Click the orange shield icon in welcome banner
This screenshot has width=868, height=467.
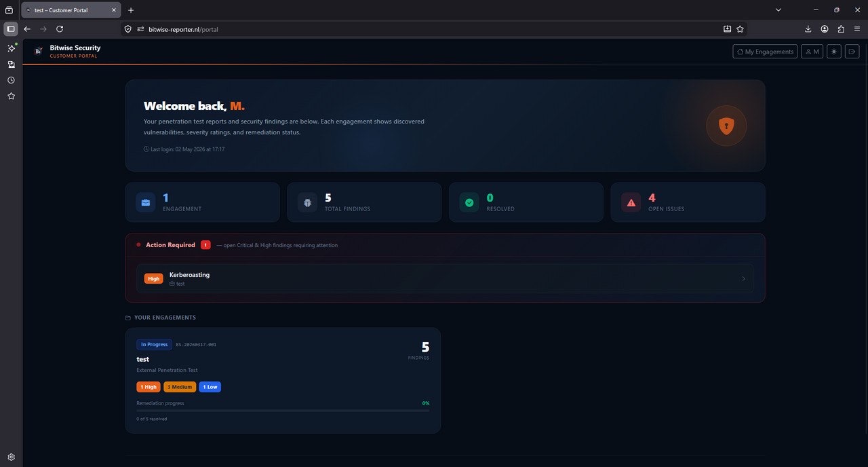[726, 126]
